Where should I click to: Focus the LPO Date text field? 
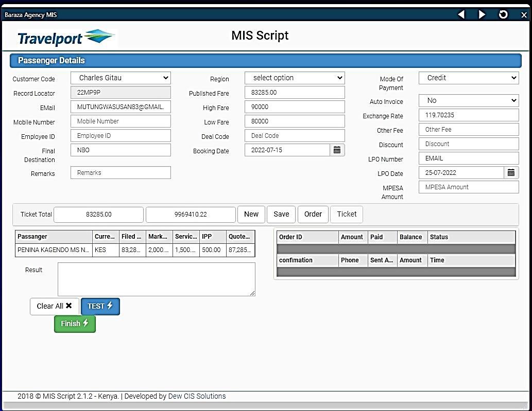pyautogui.click(x=461, y=173)
